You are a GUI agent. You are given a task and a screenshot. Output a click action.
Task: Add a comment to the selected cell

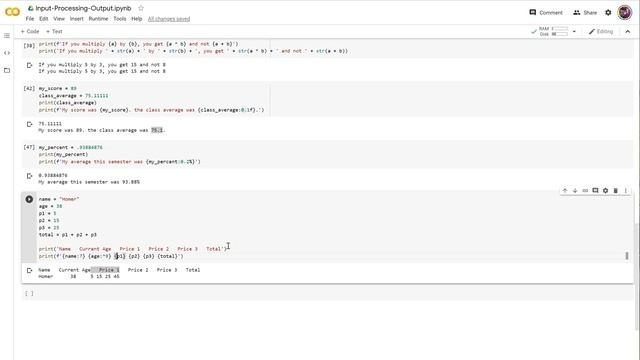[595, 191]
